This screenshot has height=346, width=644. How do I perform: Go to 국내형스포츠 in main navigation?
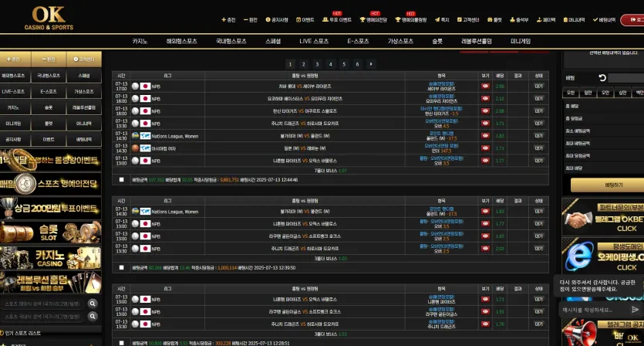point(231,41)
